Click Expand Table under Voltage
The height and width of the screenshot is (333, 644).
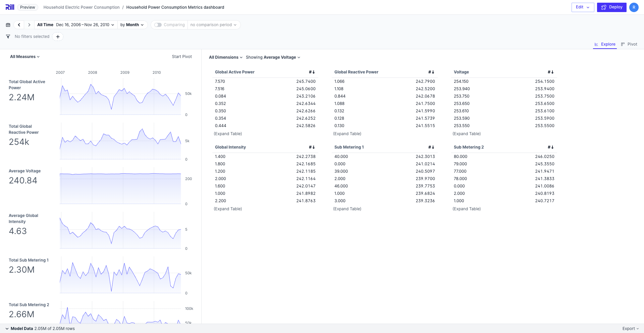466,134
